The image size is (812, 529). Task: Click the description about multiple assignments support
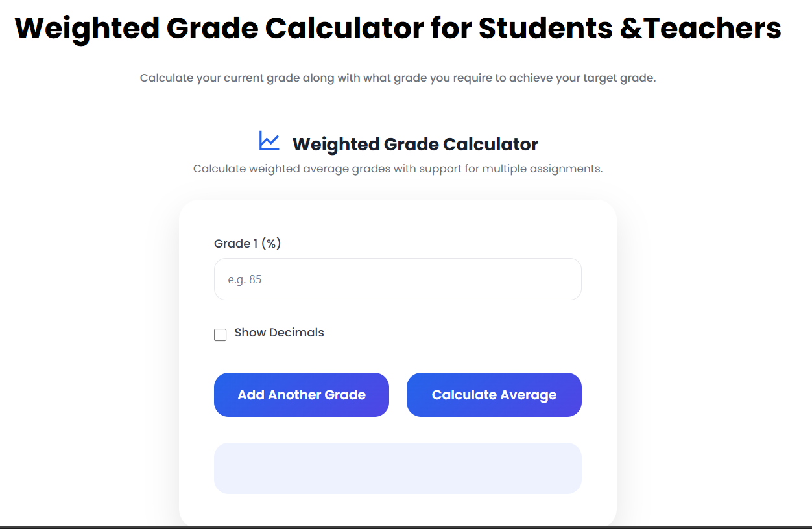click(x=398, y=168)
